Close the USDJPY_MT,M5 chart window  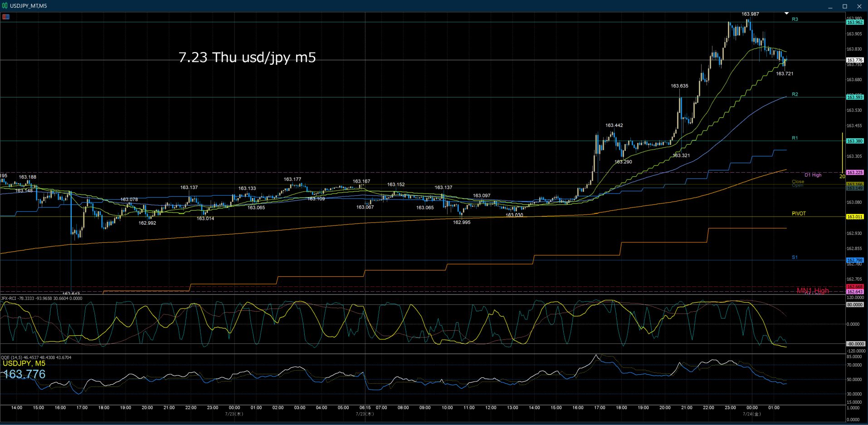(x=859, y=6)
